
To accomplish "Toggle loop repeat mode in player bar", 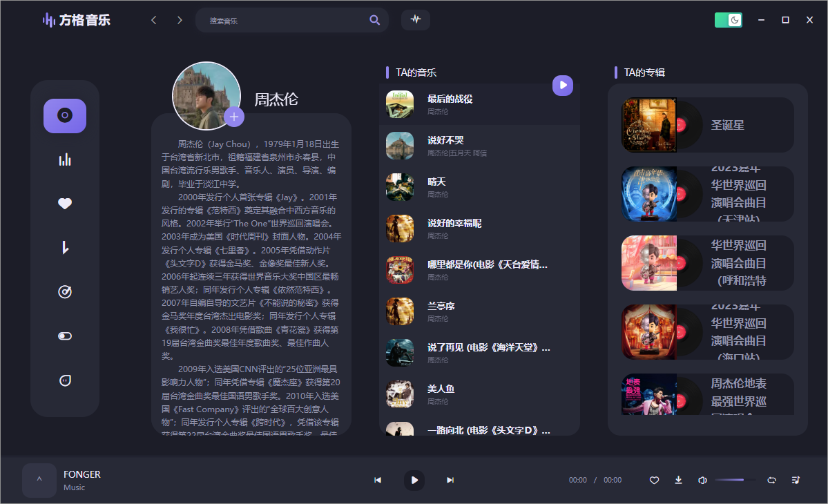I will tap(772, 480).
